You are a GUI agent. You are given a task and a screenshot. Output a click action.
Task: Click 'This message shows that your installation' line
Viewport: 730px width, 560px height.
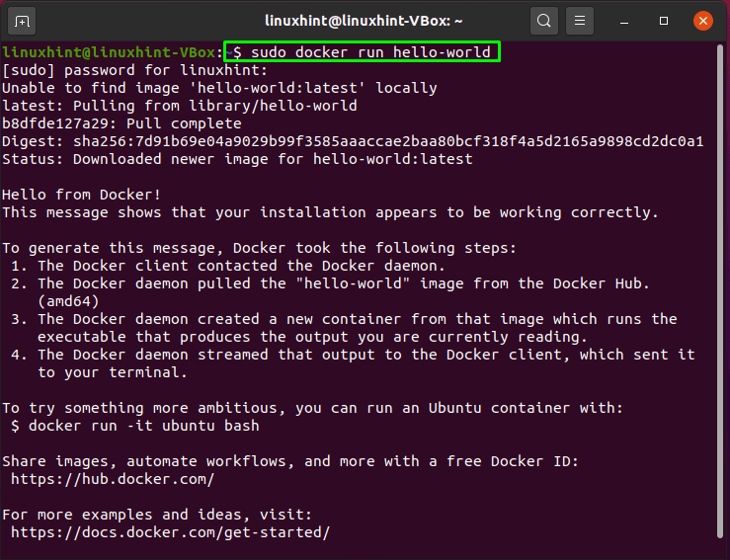(331, 212)
